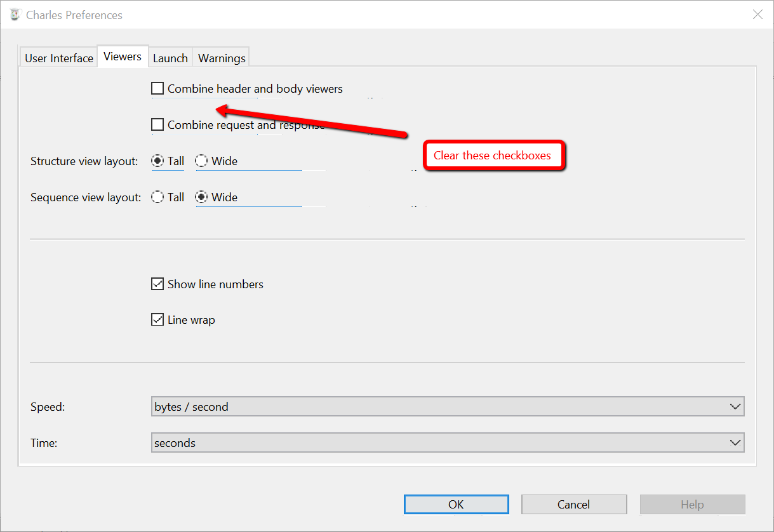Click the Cancel button
Screen dimensions: 774x532
click(574, 505)
